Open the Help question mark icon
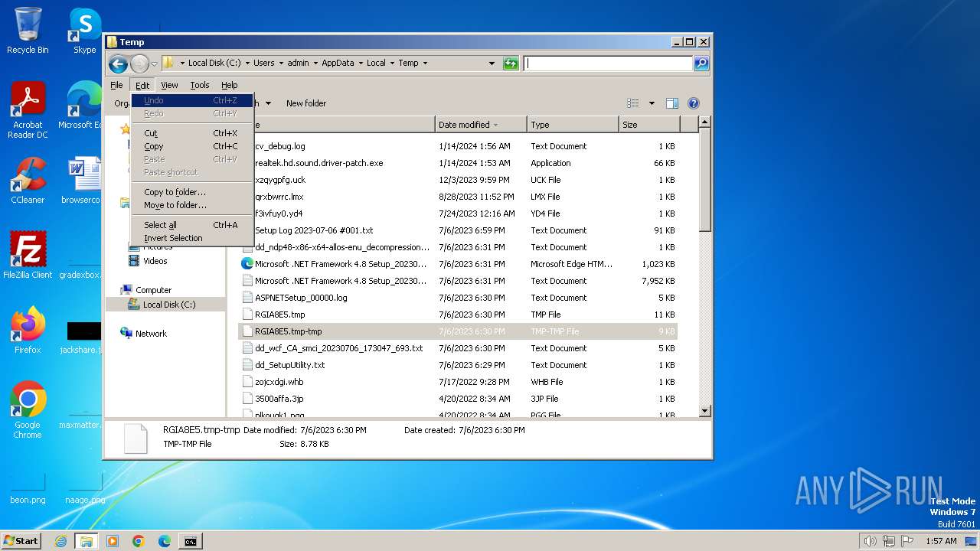This screenshot has width=980, height=551. pyautogui.click(x=694, y=103)
